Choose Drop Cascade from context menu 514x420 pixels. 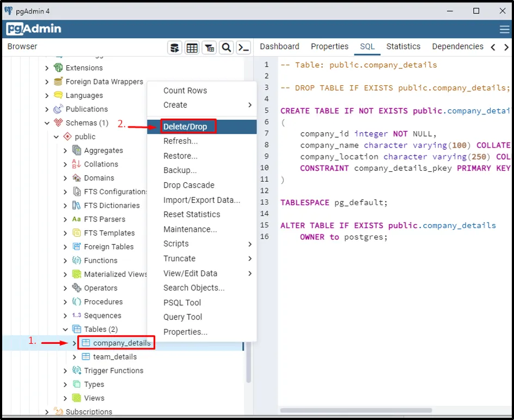pos(188,185)
